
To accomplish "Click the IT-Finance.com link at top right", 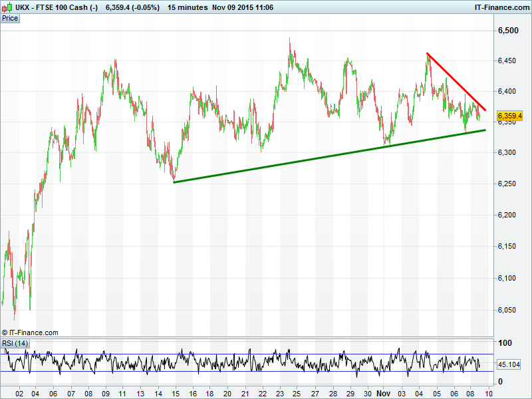I will tap(501, 7).
